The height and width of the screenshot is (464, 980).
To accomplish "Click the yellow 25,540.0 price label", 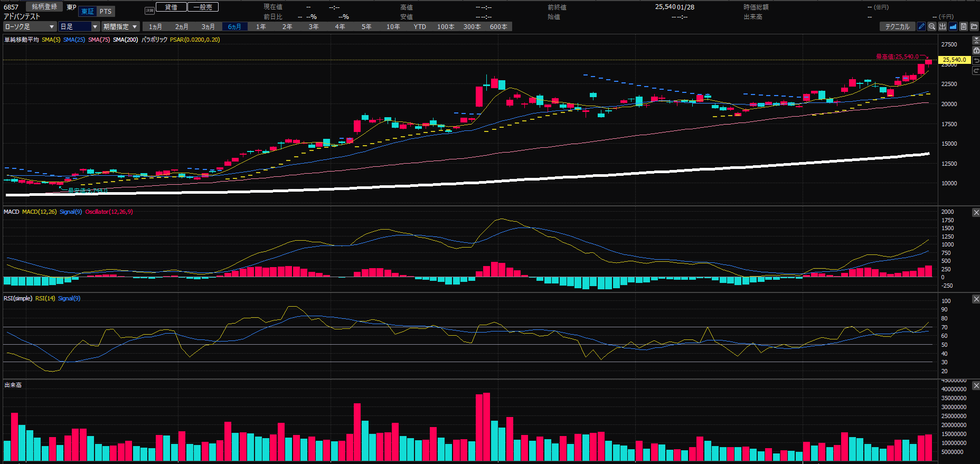I will click(x=954, y=60).
